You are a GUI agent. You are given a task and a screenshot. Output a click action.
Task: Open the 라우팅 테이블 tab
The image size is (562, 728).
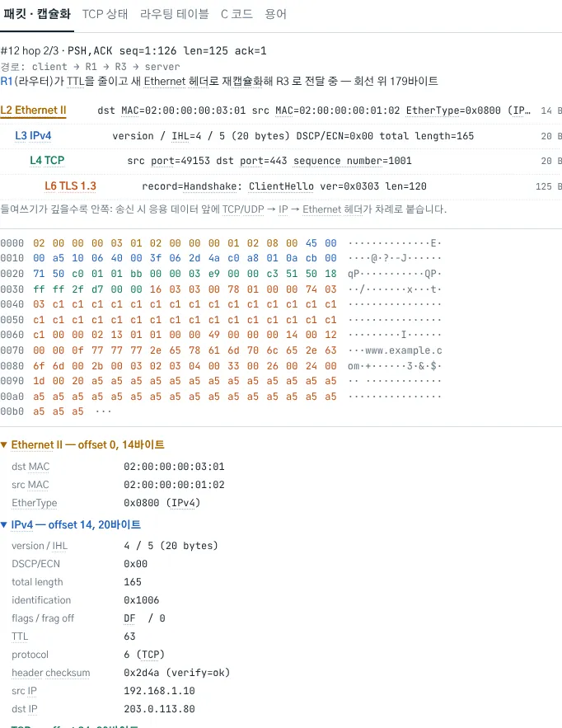pyautogui.click(x=175, y=14)
